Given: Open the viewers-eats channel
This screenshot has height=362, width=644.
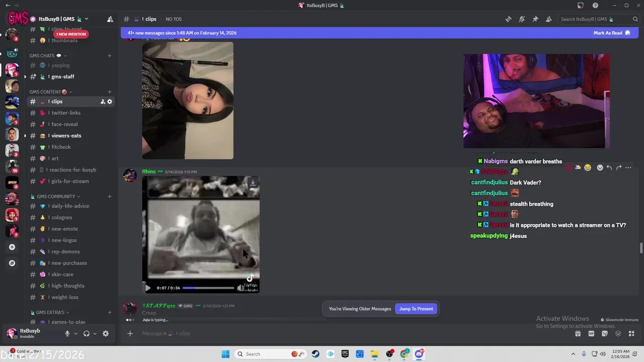Looking at the screenshot, I should coord(70,136).
